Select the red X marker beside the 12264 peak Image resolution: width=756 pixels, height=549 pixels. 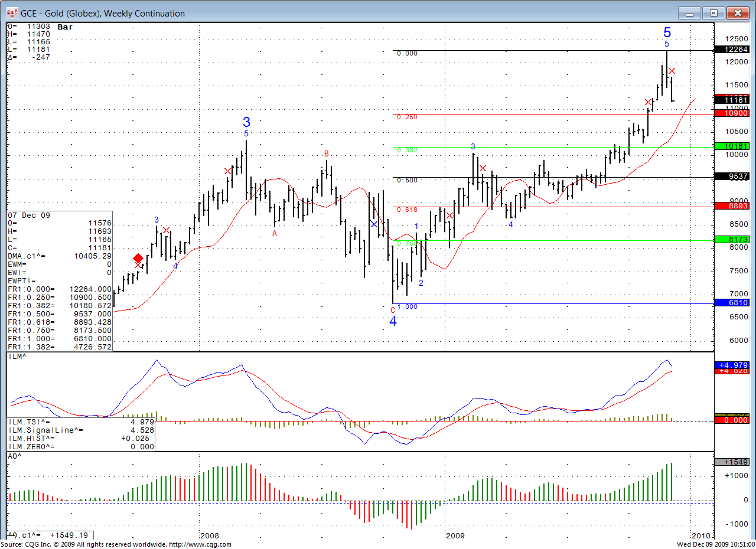(672, 71)
